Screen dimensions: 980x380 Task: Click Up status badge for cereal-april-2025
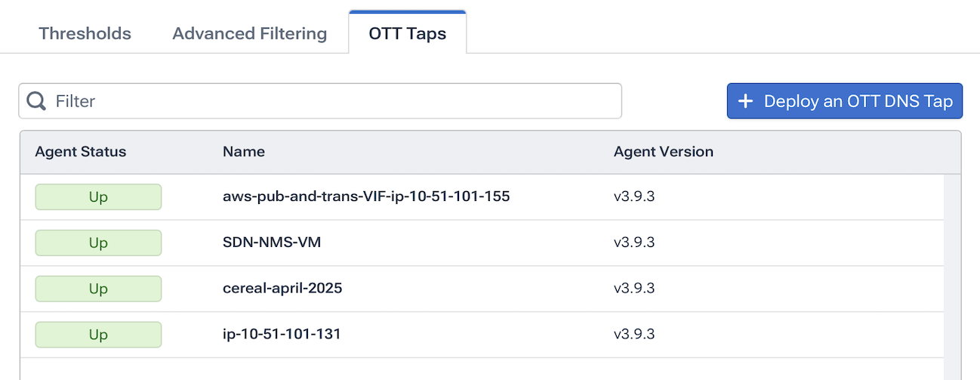pyautogui.click(x=98, y=289)
